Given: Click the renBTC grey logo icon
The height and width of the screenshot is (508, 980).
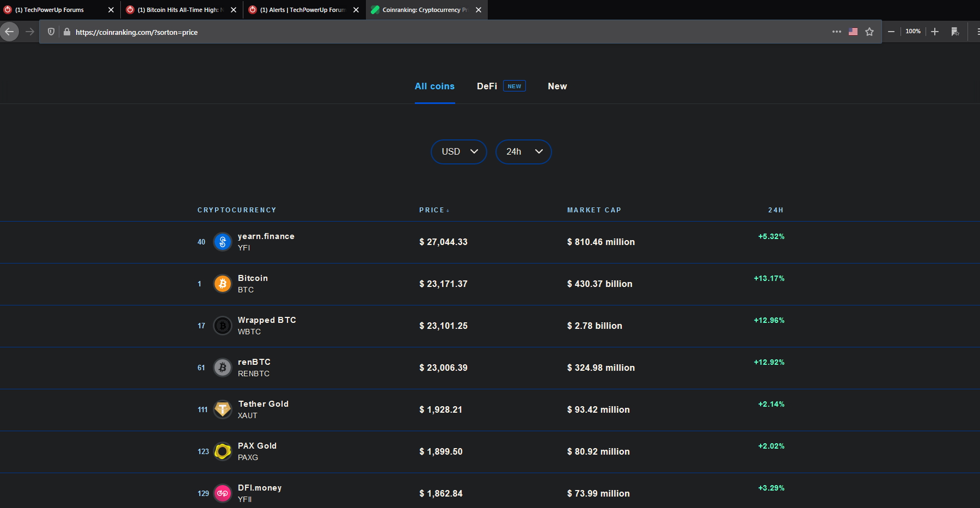Looking at the screenshot, I should [x=222, y=368].
